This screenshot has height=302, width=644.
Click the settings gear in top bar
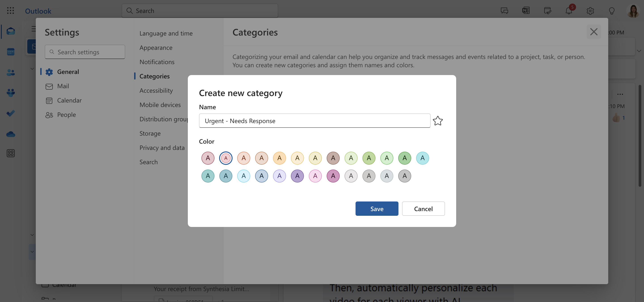point(590,11)
